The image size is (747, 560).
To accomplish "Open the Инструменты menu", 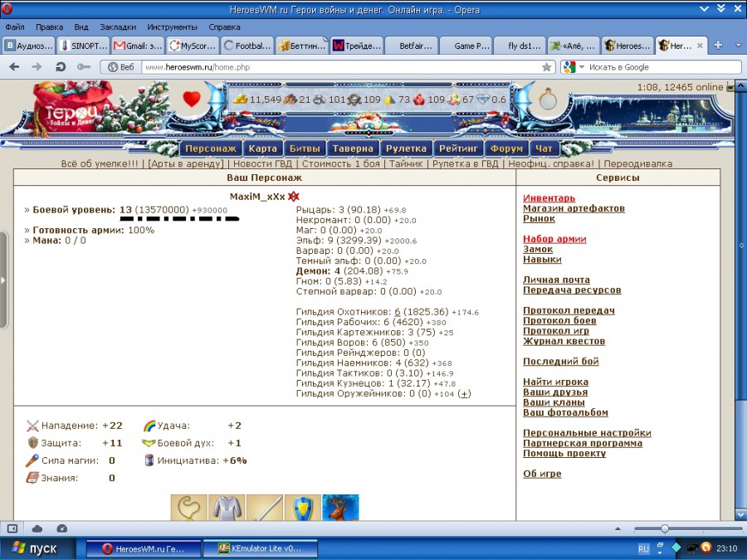I will 172,27.
